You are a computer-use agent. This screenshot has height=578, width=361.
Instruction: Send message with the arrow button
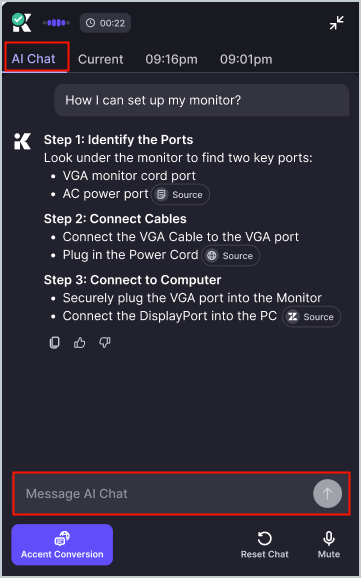coord(327,494)
